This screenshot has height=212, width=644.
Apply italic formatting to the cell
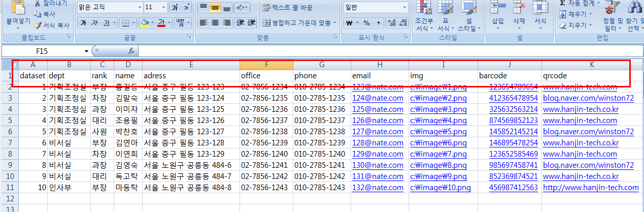point(94,23)
